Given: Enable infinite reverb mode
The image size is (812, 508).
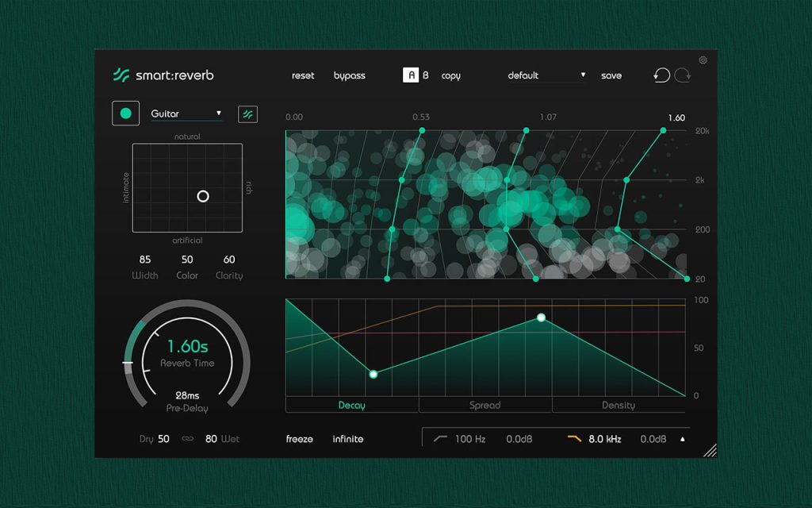Looking at the screenshot, I should tap(348, 439).
